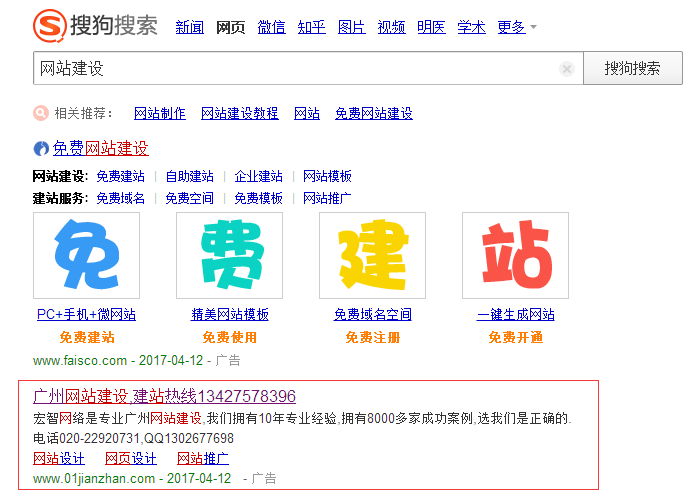
Task: Open the PC+手机+微网站 caption link
Action: [x=86, y=314]
